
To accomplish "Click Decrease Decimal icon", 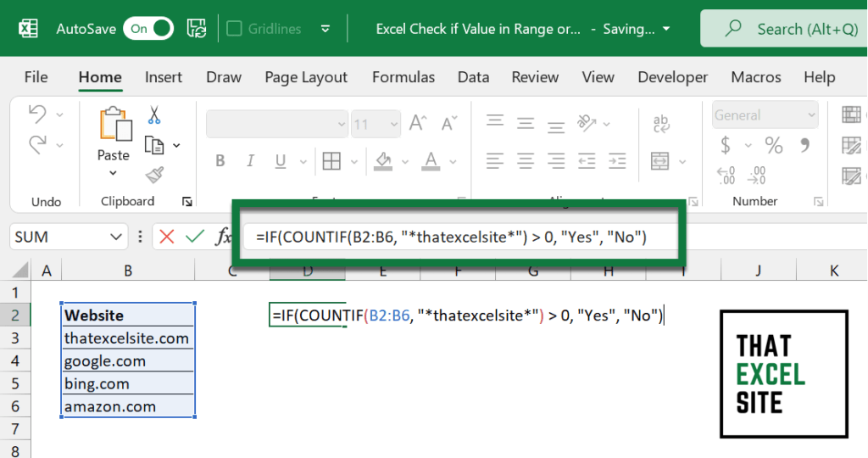I will [756, 176].
